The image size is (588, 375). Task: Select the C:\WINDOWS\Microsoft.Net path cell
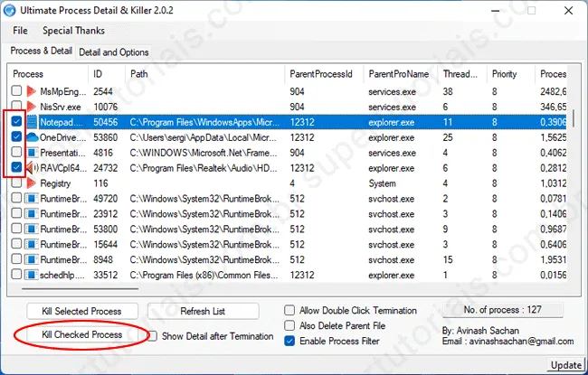(x=204, y=153)
